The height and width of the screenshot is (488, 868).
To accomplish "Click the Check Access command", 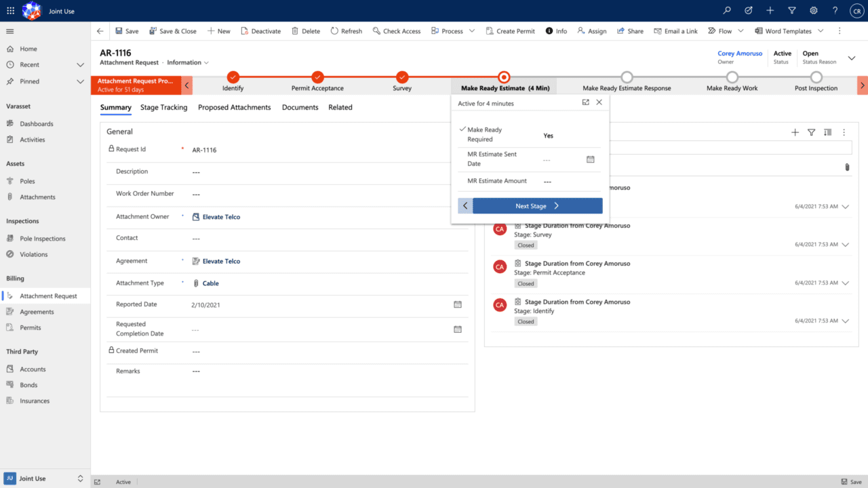I will (x=397, y=31).
